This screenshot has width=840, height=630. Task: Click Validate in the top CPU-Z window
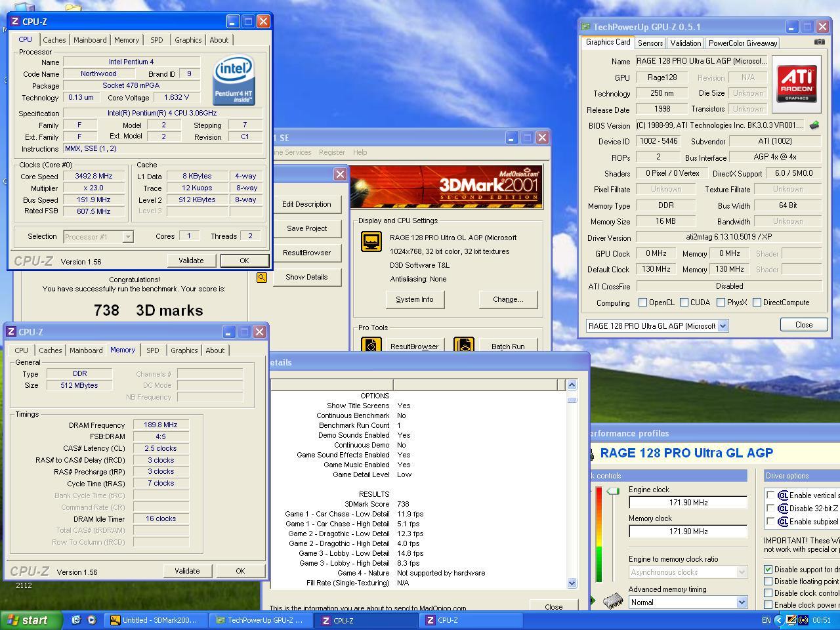click(191, 261)
